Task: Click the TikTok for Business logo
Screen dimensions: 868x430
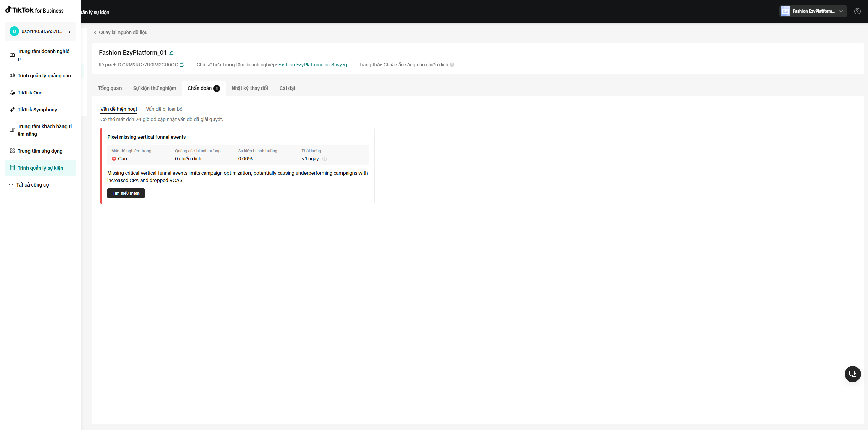Action: pos(35,10)
